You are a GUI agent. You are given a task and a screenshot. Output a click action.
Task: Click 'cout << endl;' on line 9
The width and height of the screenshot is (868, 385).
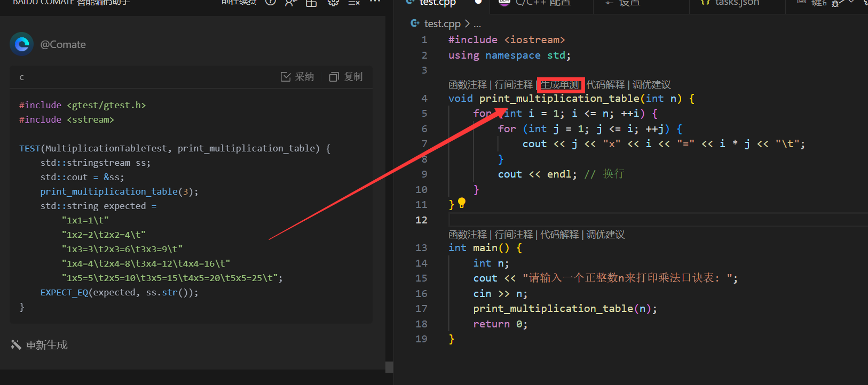(538, 174)
